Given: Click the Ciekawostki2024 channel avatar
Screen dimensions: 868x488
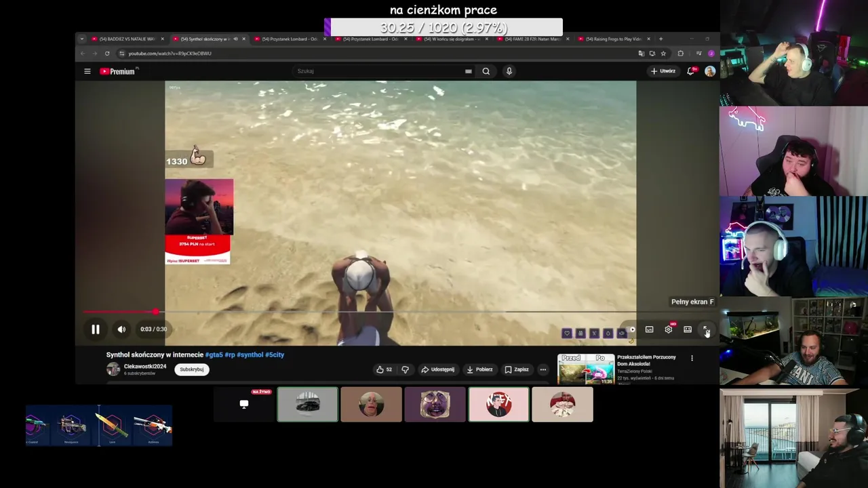Looking at the screenshot, I should click(113, 369).
